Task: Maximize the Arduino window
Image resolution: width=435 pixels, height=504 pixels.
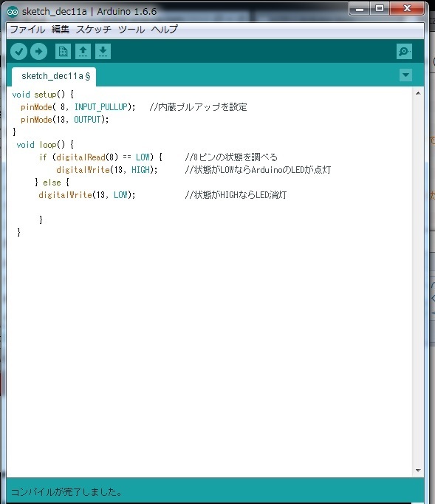Action: pyautogui.click(x=380, y=9)
